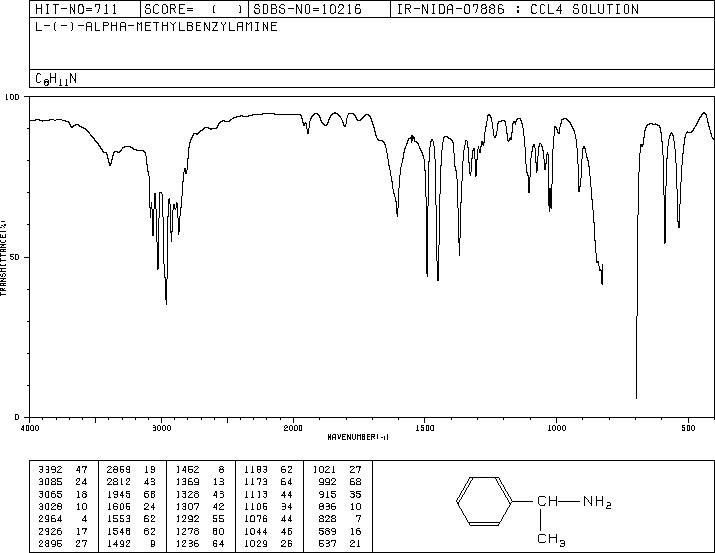Image resolution: width=715 pixels, height=553 pixels.
Task: Select the 1021 peak entry in table
Action: 337,470
